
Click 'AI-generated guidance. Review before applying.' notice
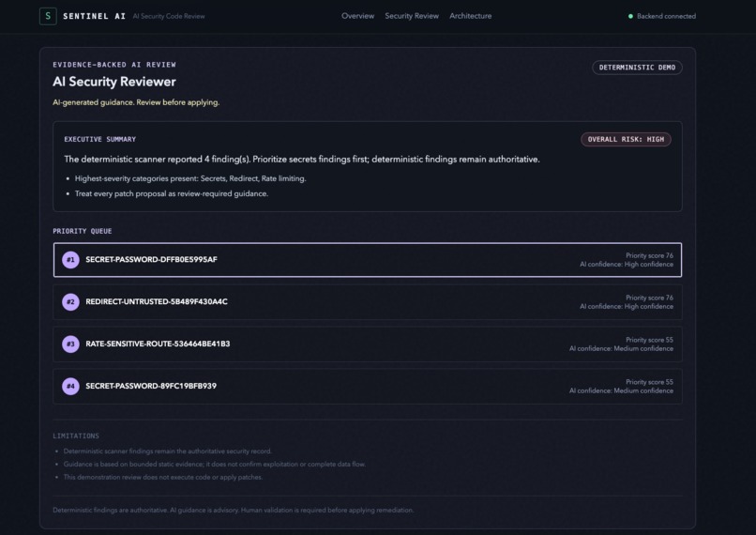click(x=136, y=102)
